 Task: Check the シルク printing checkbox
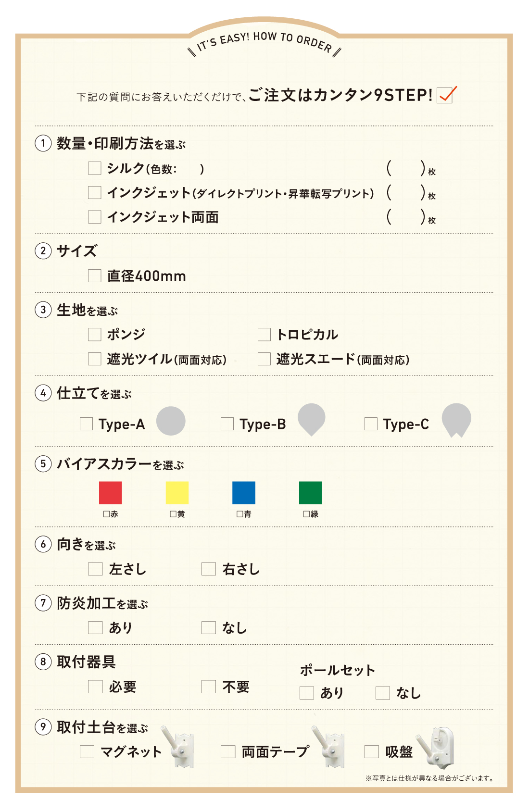pos(95,168)
